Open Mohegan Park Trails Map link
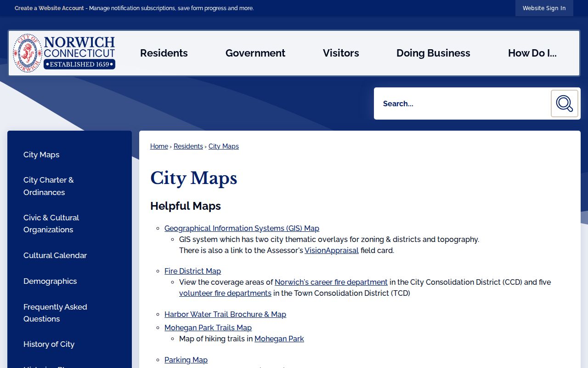588x368 pixels. (208, 328)
